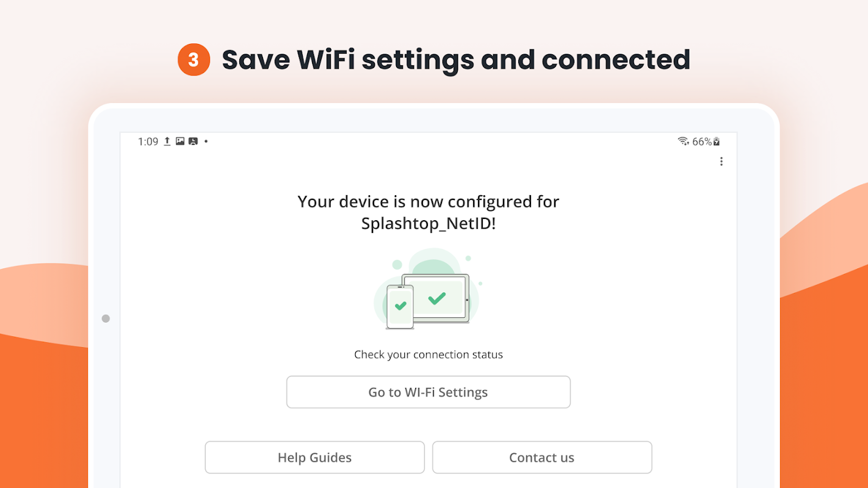Tap the battery charging icon
Viewport: 868px width, 488px height.
tap(717, 142)
